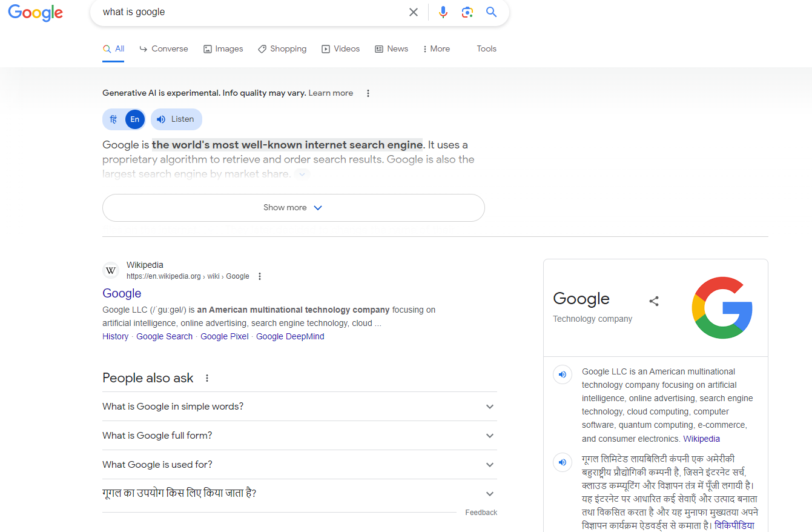The height and width of the screenshot is (532, 812).
Task: Play audio for the Hindi description
Action: [563, 462]
